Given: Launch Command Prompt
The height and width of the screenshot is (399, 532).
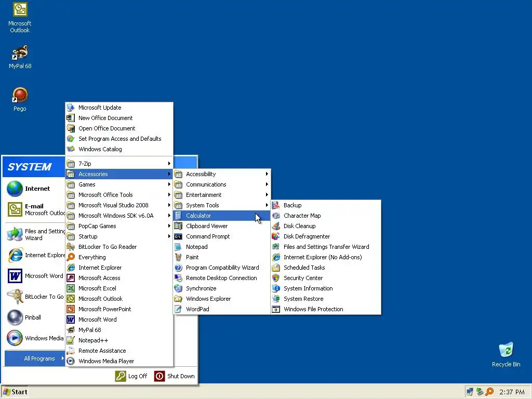Looking at the screenshot, I should coord(221,236).
